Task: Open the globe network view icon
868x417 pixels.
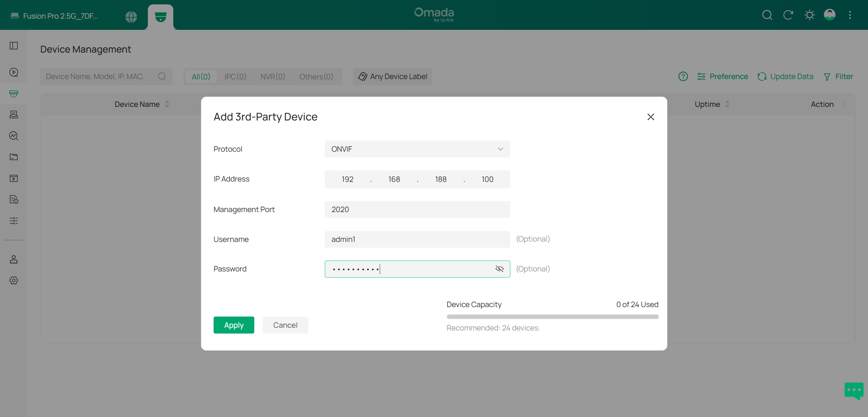Action: click(x=131, y=17)
